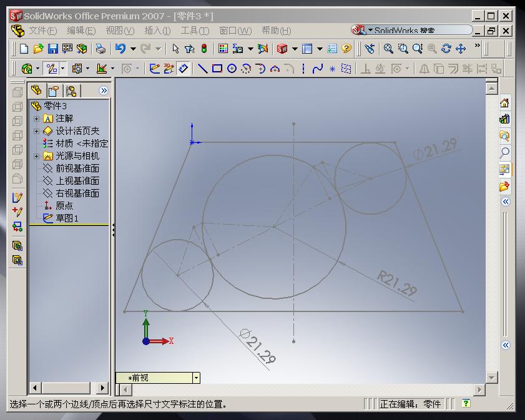Expand the toolbar overflow chevron
The width and height of the screenshot is (525, 420).
478,45
